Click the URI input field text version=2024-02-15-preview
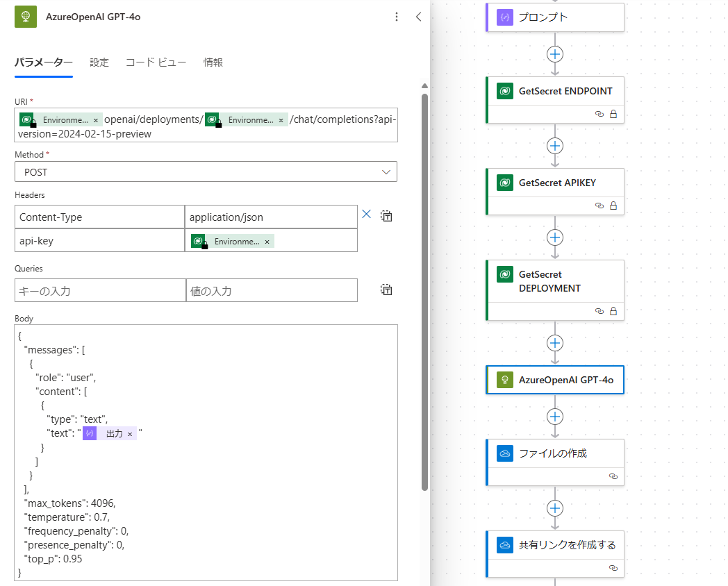The width and height of the screenshot is (728, 586). pos(85,134)
